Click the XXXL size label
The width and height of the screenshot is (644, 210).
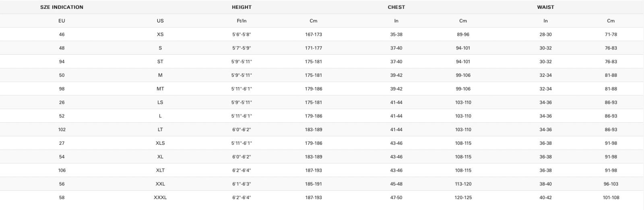[160, 198]
